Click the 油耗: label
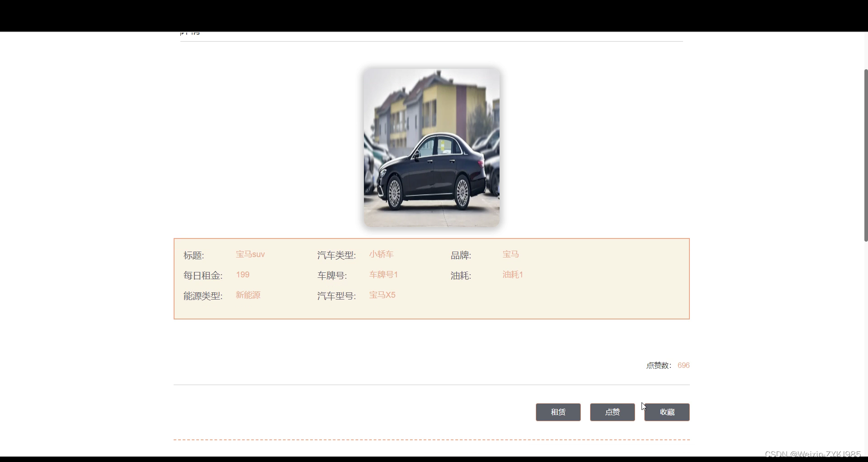The width and height of the screenshot is (868, 462). (461, 276)
